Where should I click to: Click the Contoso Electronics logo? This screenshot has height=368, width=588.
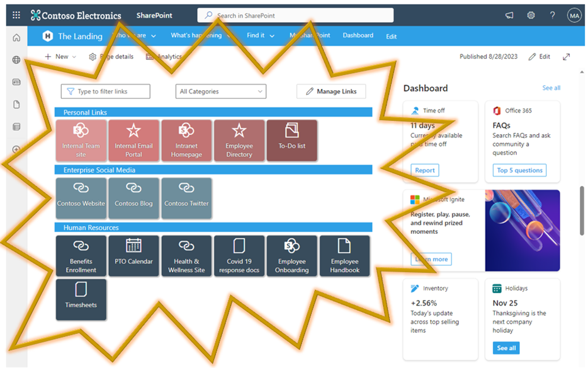pos(76,15)
